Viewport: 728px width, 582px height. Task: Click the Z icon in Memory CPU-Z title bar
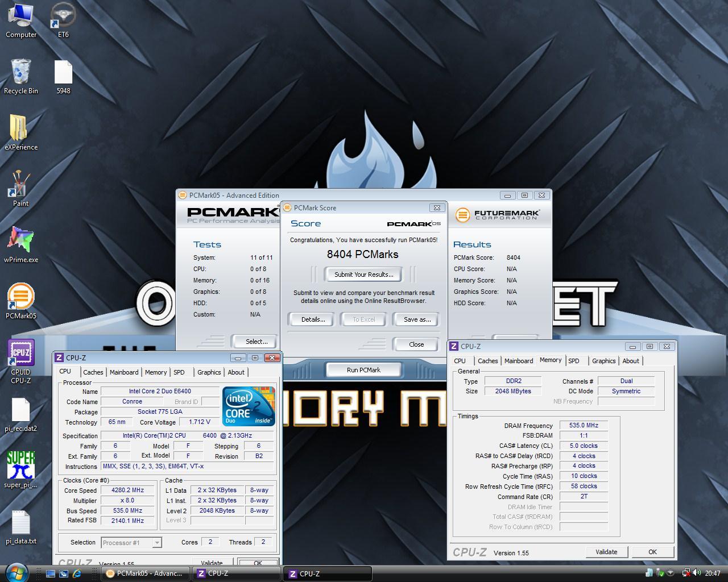[x=454, y=346]
